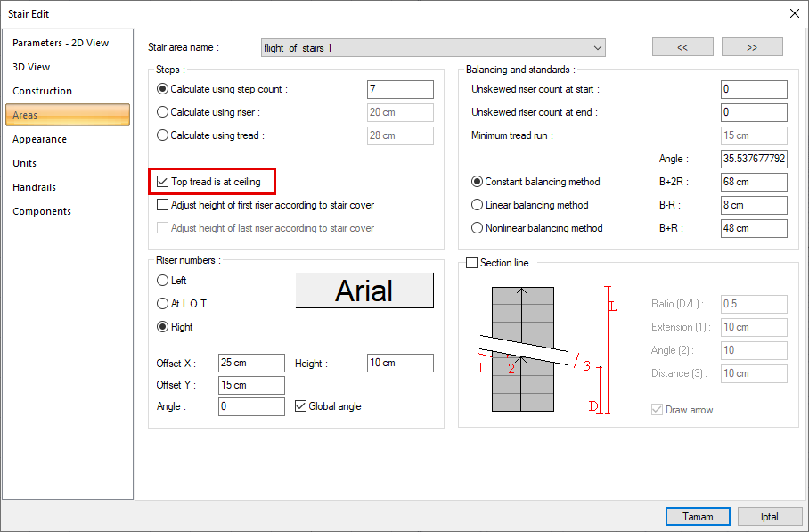Click the next stair area >> button
This screenshot has height=532, width=809.
click(752, 47)
